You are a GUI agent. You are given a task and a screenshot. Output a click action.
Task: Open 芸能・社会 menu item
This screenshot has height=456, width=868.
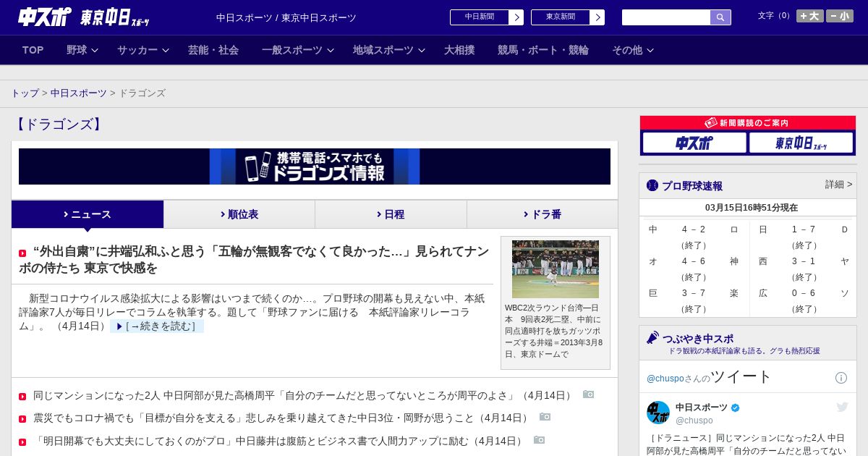click(x=213, y=50)
